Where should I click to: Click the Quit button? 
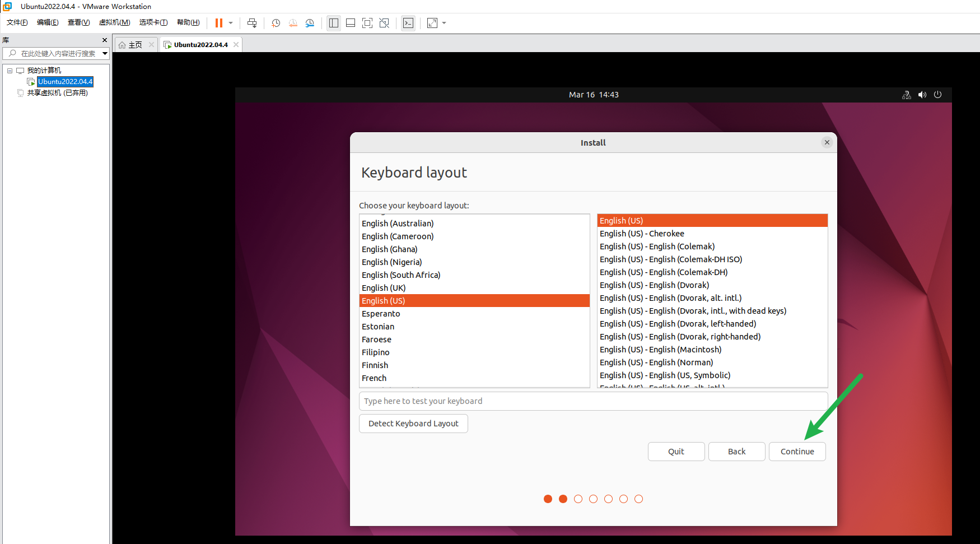coord(676,452)
